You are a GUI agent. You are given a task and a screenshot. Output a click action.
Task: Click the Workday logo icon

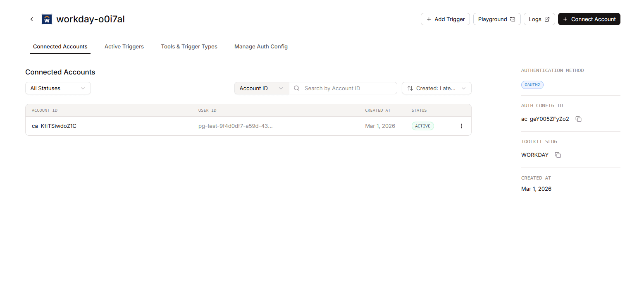point(47,19)
